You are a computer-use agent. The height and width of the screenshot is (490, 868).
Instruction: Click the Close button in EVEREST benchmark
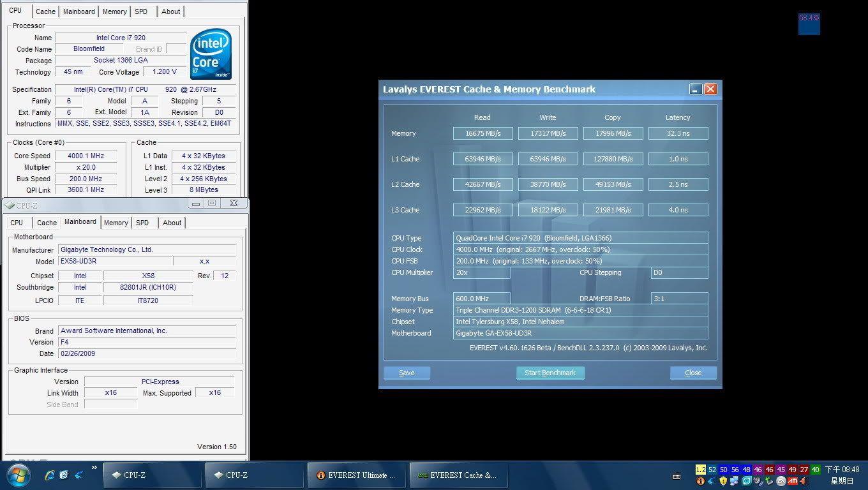pyautogui.click(x=693, y=373)
